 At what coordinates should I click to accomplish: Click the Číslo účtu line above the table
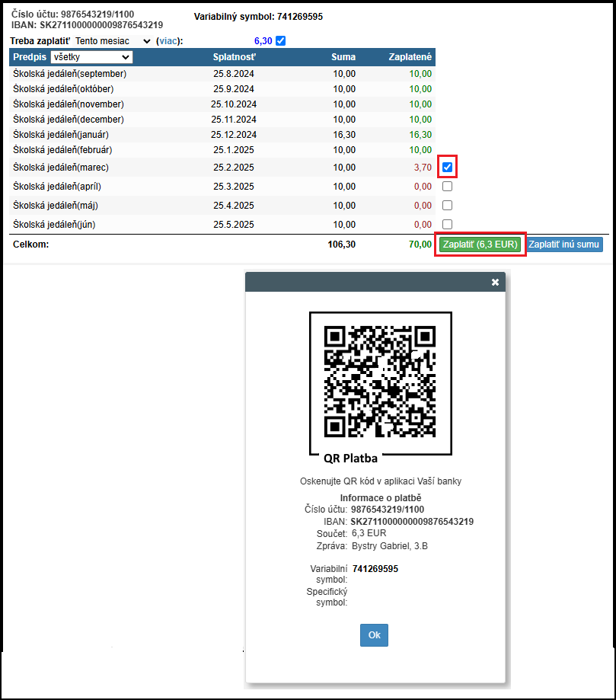click(x=73, y=14)
